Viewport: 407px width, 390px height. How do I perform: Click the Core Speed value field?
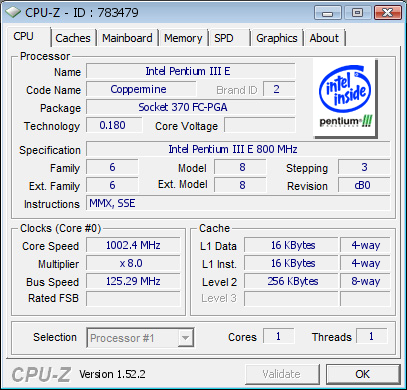(x=133, y=245)
